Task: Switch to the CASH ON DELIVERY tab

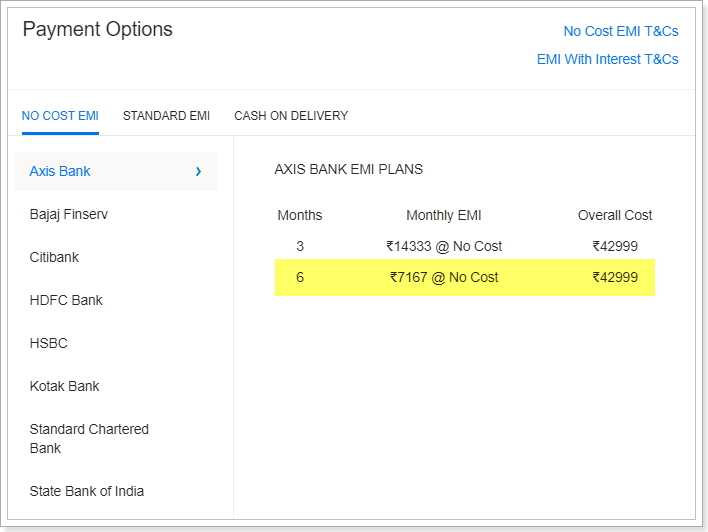Action: (x=291, y=116)
